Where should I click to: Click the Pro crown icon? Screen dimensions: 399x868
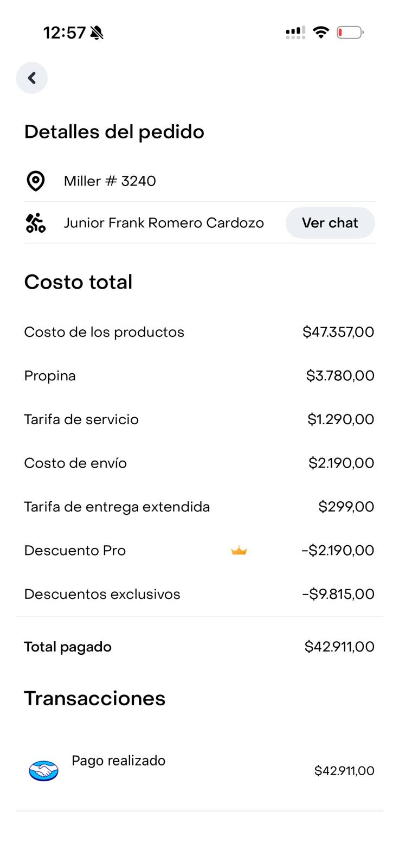[x=239, y=551]
